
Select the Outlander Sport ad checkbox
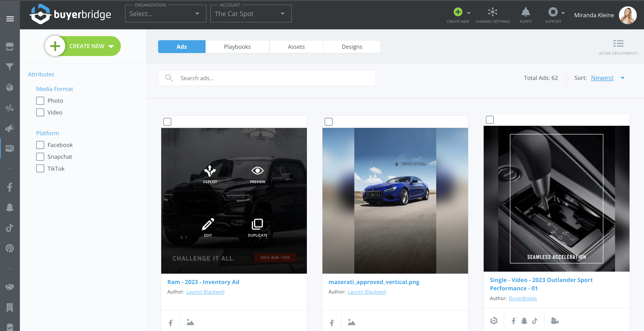[490, 119]
